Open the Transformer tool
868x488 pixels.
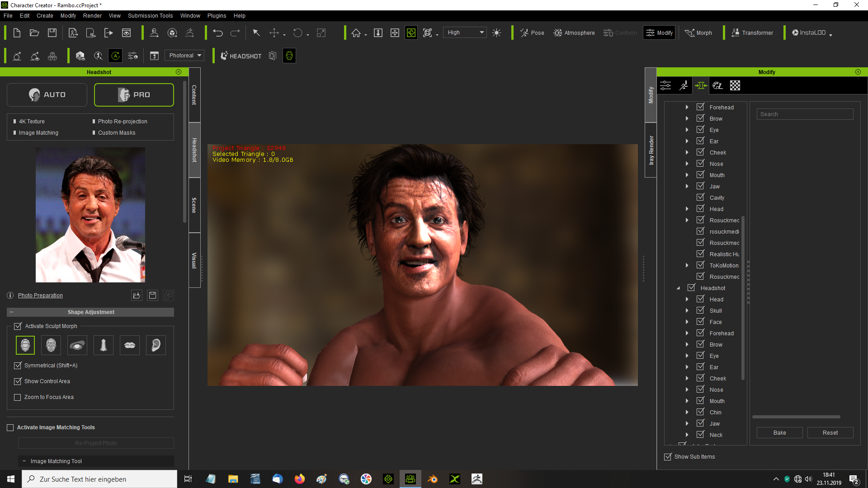pyautogui.click(x=752, y=33)
